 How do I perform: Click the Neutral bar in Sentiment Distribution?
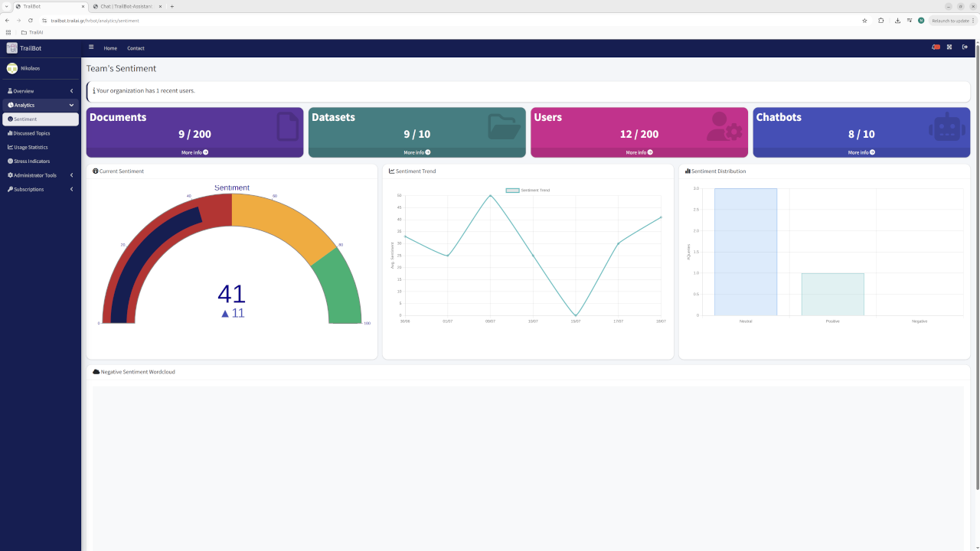[x=746, y=252]
